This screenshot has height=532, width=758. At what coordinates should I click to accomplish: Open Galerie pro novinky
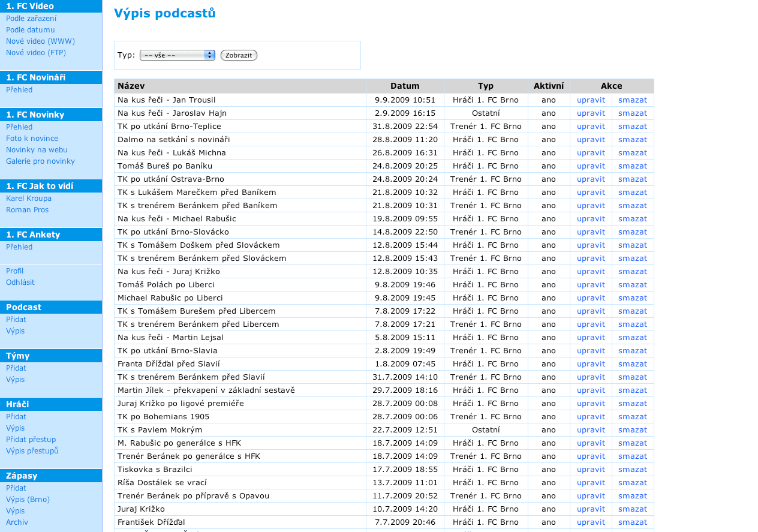40,161
